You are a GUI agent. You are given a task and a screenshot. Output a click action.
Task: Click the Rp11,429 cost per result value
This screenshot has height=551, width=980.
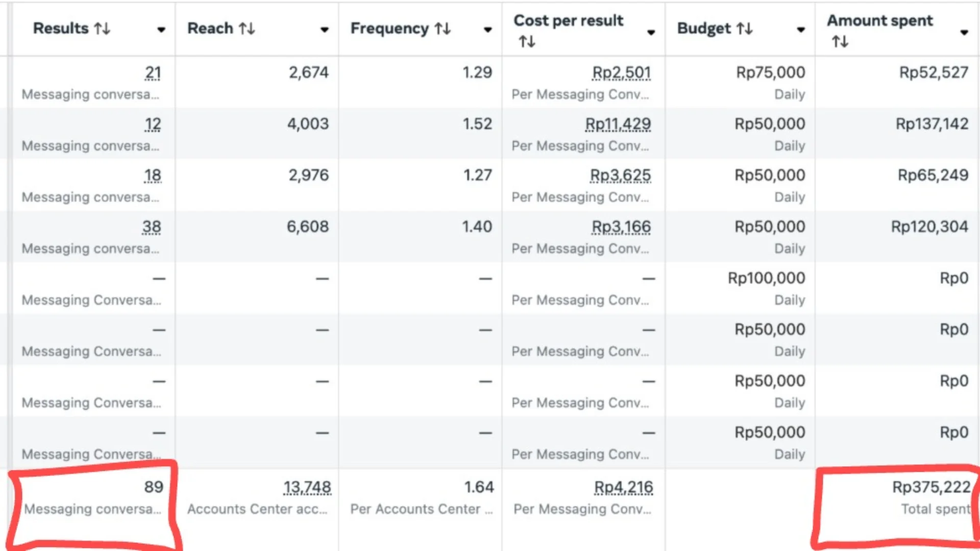click(618, 124)
